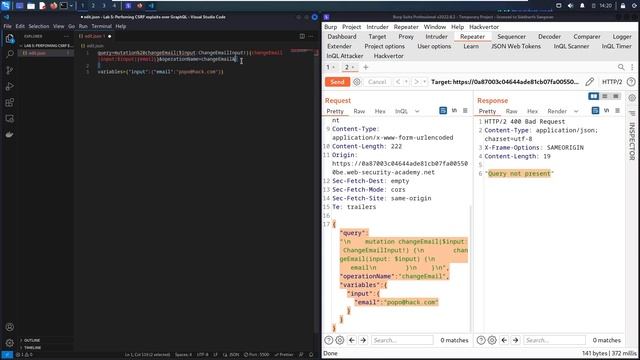Collapse LAB 5 folder in Explorer
Screen dimensions: 640x360
click(x=46, y=45)
